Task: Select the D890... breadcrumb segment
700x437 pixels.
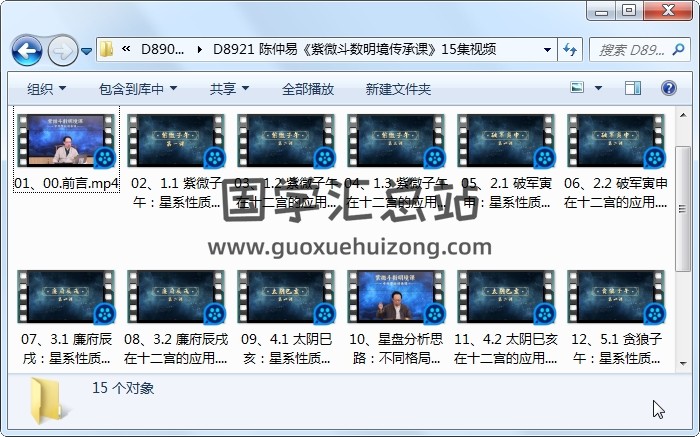Action: (162, 49)
